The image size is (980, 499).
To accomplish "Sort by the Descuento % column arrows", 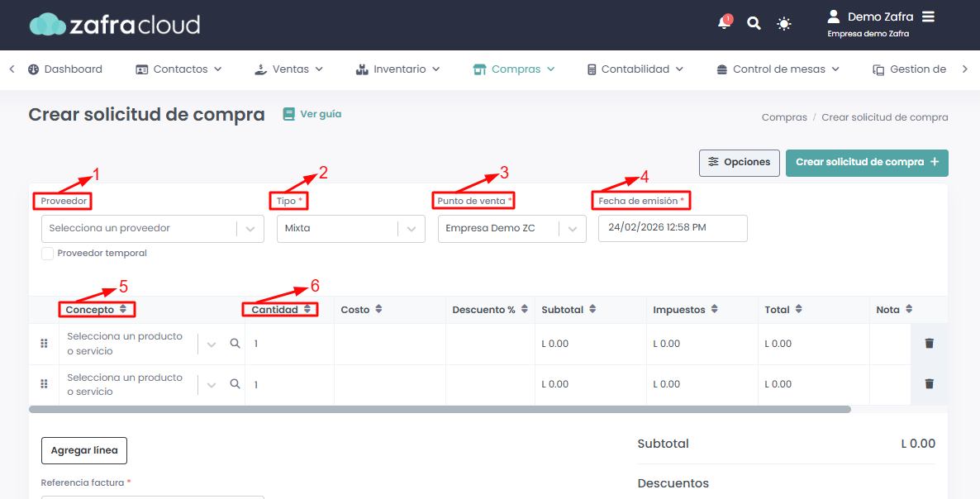I will coord(525,309).
